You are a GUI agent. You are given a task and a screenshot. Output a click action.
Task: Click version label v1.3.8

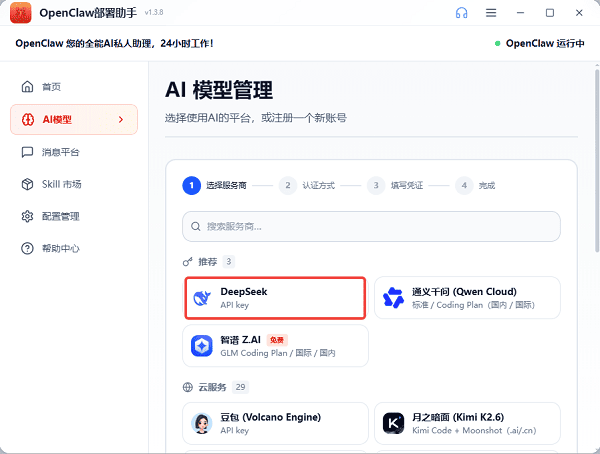pyautogui.click(x=154, y=13)
